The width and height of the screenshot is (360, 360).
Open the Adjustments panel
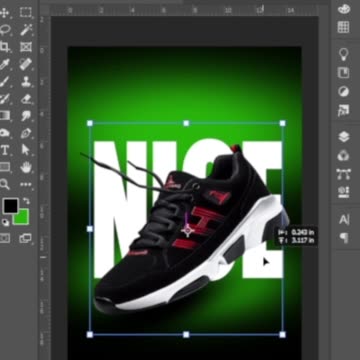point(343,91)
